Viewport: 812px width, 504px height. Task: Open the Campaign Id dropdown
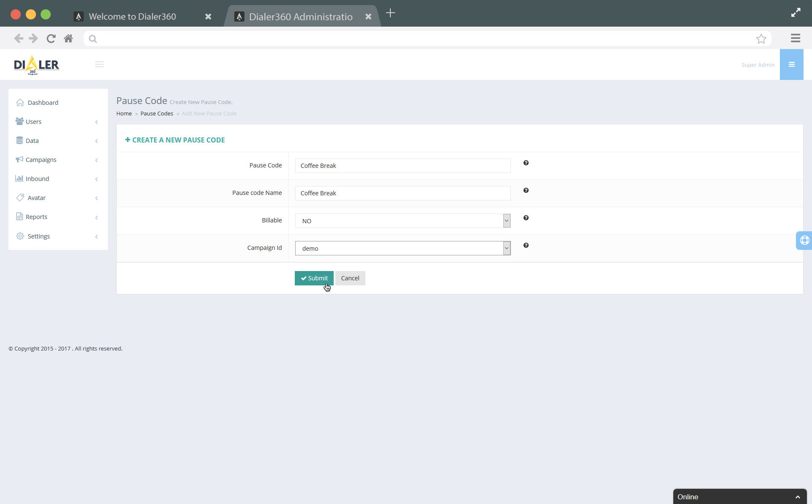pos(506,248)
